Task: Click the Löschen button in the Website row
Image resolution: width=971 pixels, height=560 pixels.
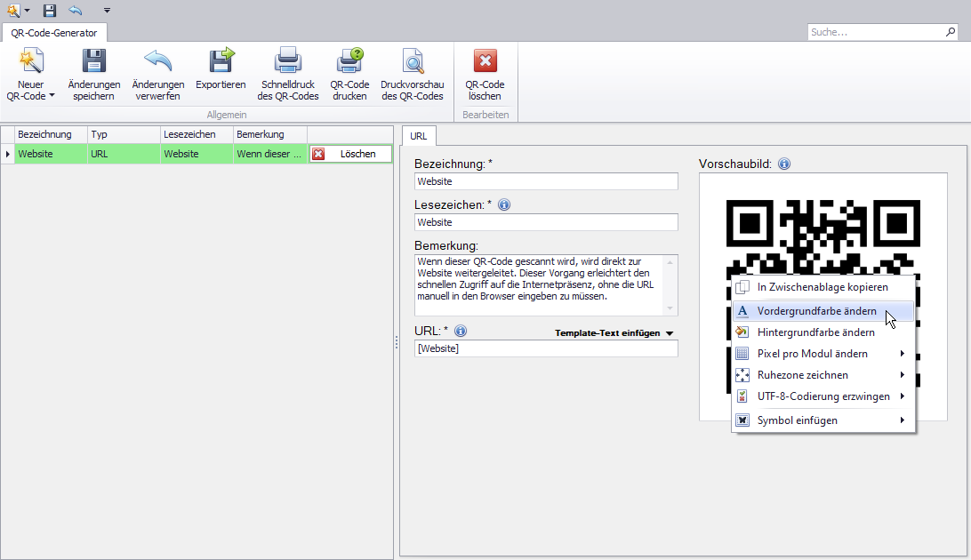Action: click(350, 154)
